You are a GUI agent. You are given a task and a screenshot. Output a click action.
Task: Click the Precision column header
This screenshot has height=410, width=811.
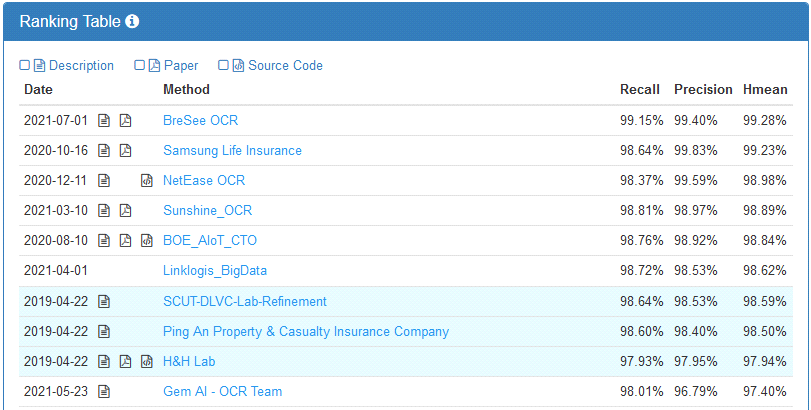[703, 89]
